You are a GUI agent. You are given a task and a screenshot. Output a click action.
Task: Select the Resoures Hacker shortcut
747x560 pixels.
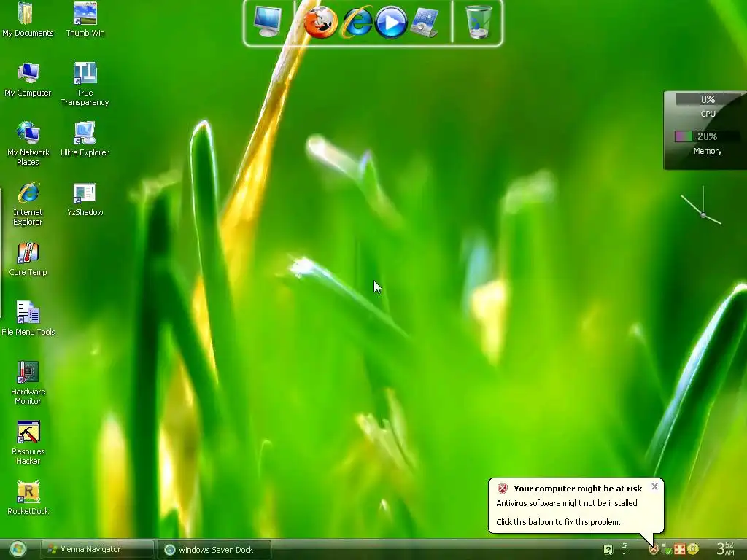pos(28,443)
